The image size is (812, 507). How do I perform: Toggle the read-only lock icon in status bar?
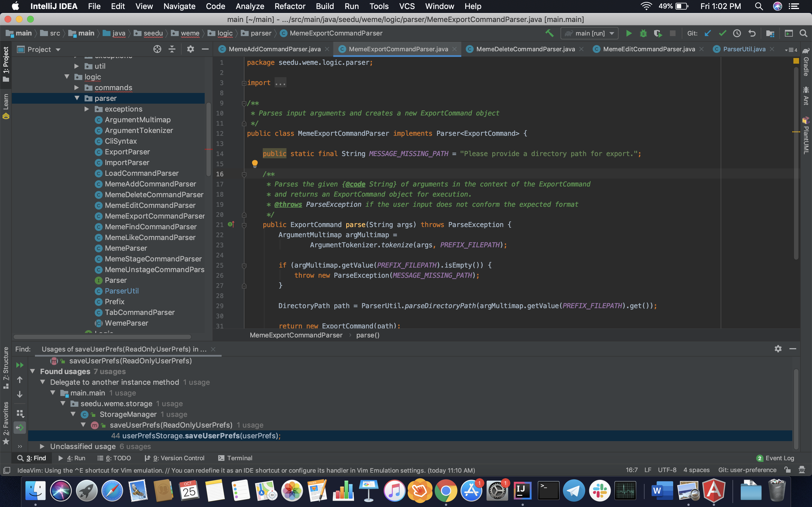point(787,470)
